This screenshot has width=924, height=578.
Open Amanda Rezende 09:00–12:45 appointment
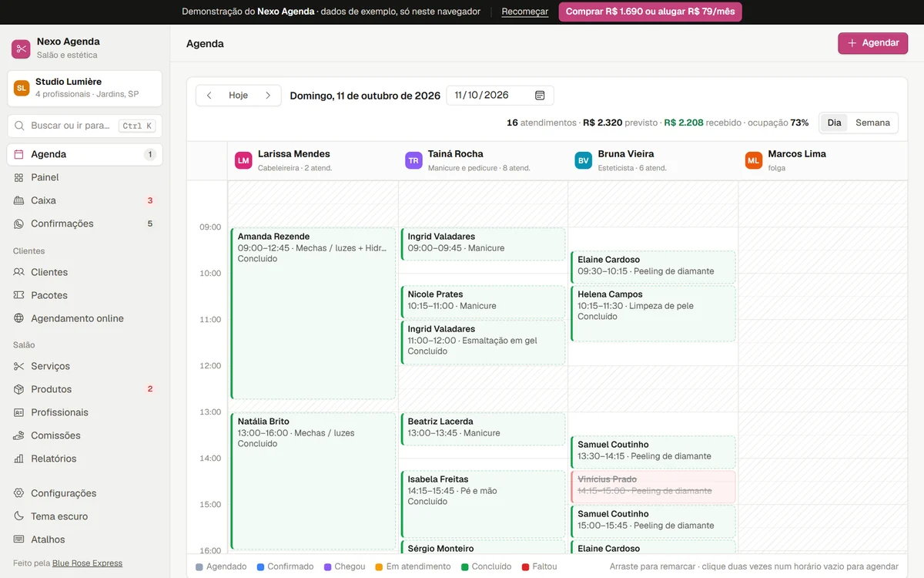point(313,314)
